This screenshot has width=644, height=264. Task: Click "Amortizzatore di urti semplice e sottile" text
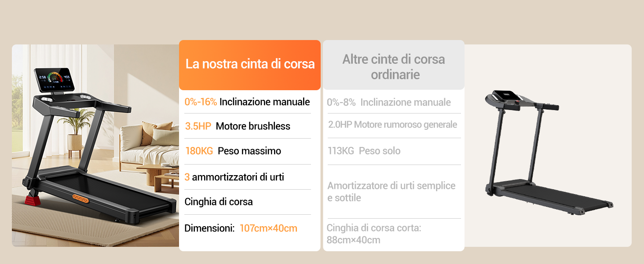click(x=392, y=192)
